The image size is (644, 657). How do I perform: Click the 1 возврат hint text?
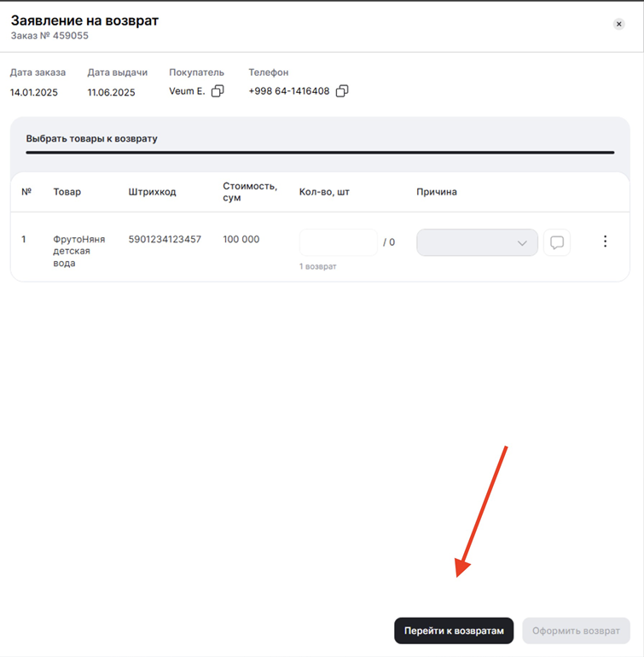(318, 266)
